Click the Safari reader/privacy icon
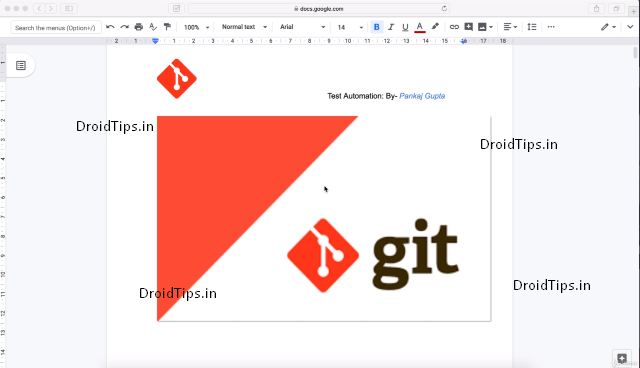Screen dimensions: 640x368 click(176, 8)
